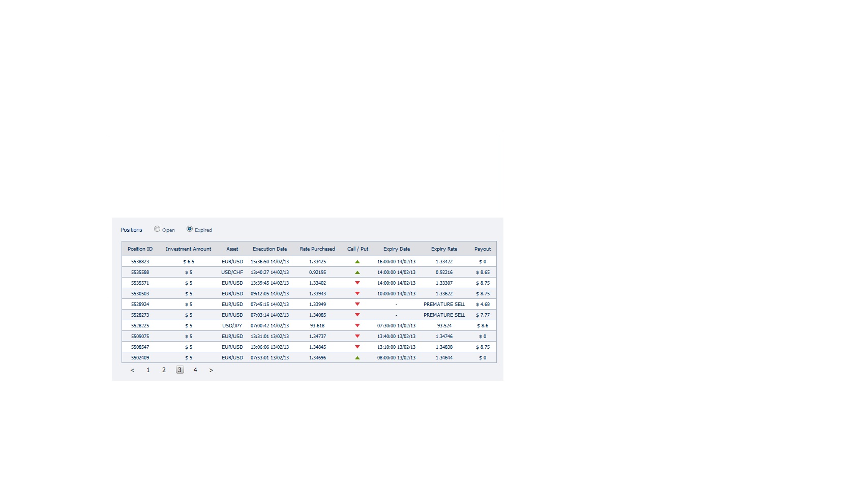Click the Expiry Rate column header
This screenshot has width=868, height=488.
(444, 249)
